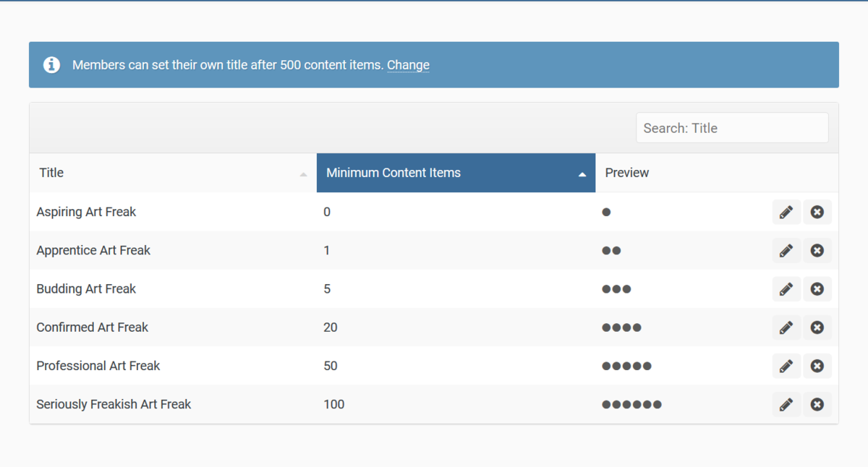
Task: Open editor for Confirmed Art Freak
Action: [786, 327]
